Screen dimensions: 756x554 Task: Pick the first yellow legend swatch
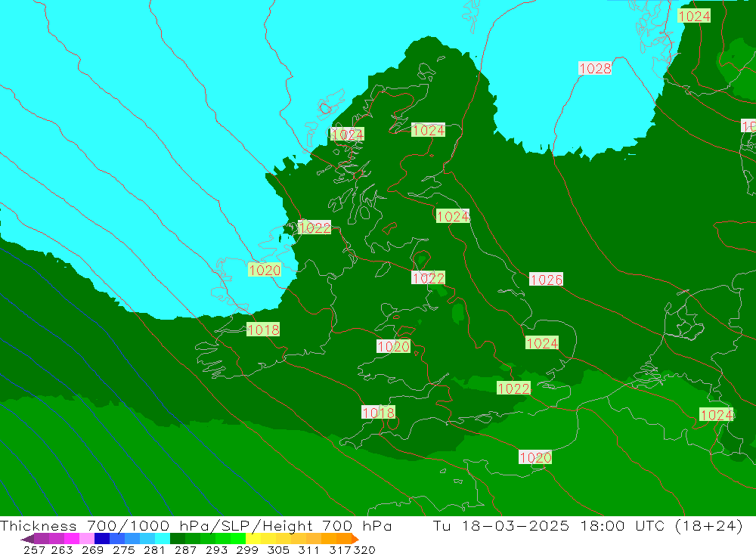click(253, 539)
